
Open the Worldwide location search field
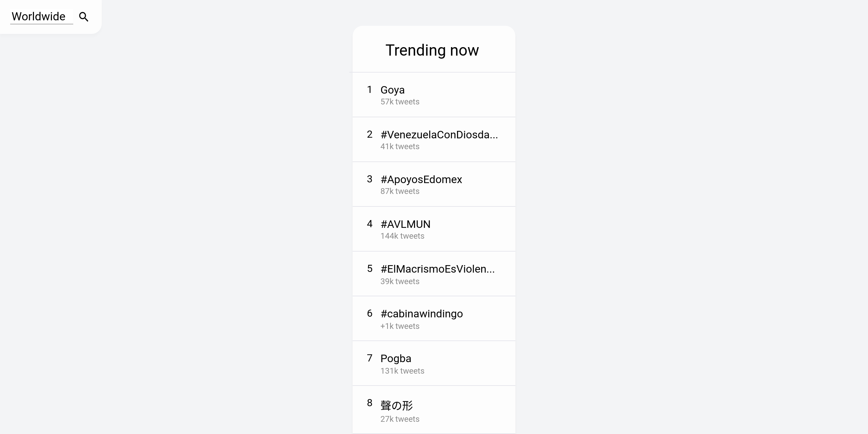tap(38, 16)
